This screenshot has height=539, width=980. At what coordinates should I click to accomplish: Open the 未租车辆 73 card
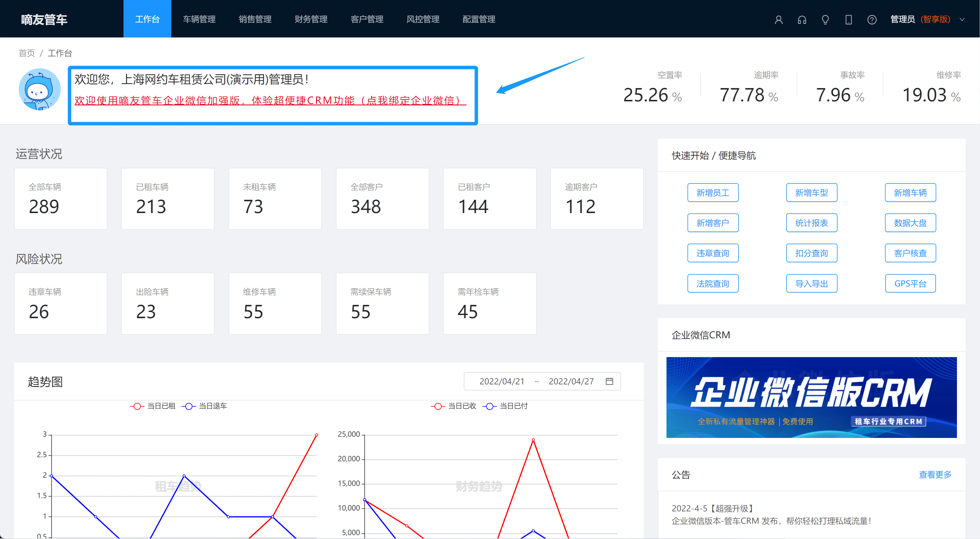tap(275, 199)
